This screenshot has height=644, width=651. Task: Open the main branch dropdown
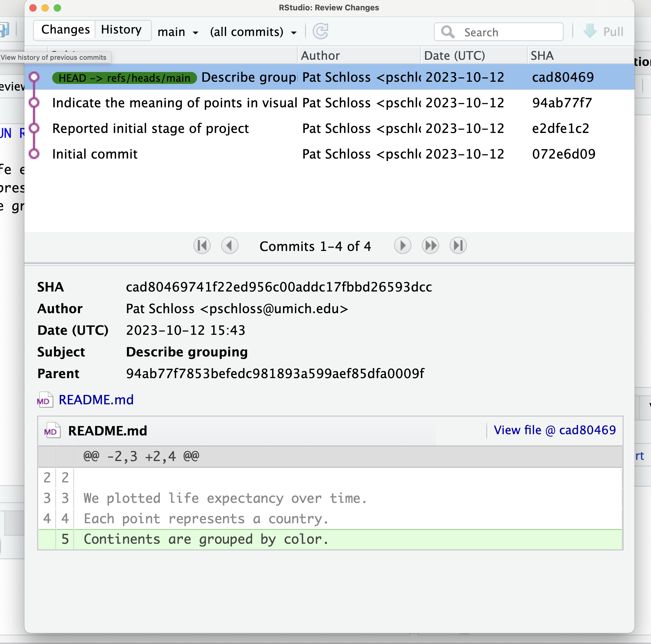click(x=178, y=32)
